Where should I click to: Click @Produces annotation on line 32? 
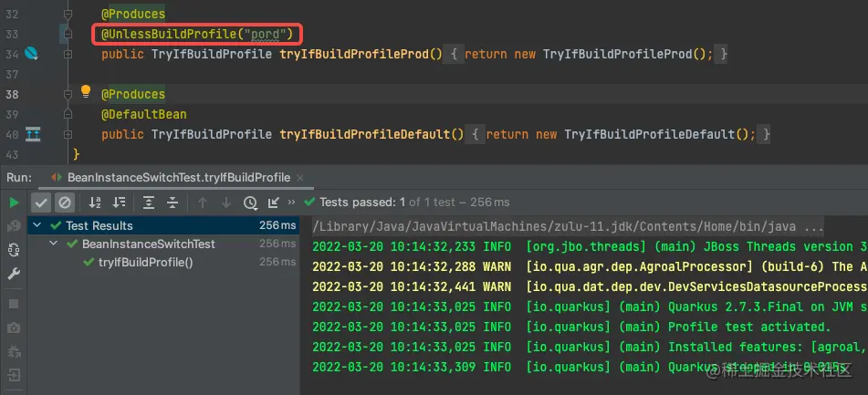[x=133, y=15]
